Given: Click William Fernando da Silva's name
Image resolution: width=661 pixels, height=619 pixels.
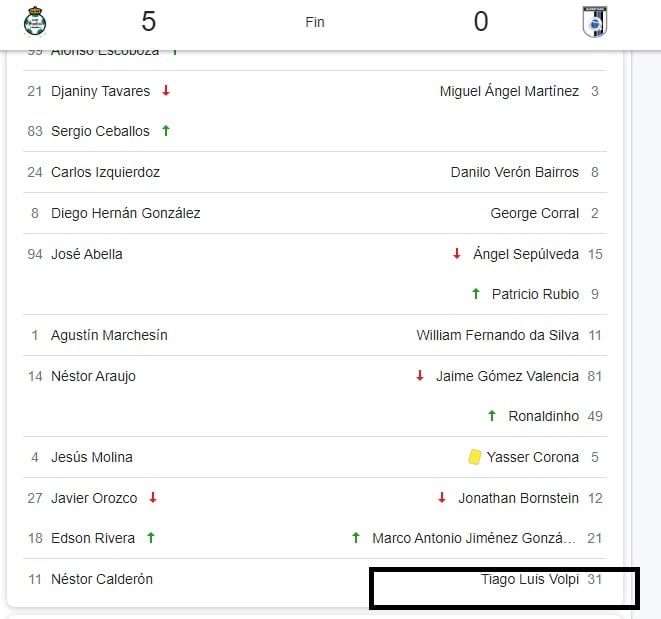Looking at the screenshot, I should pos(497,335).
